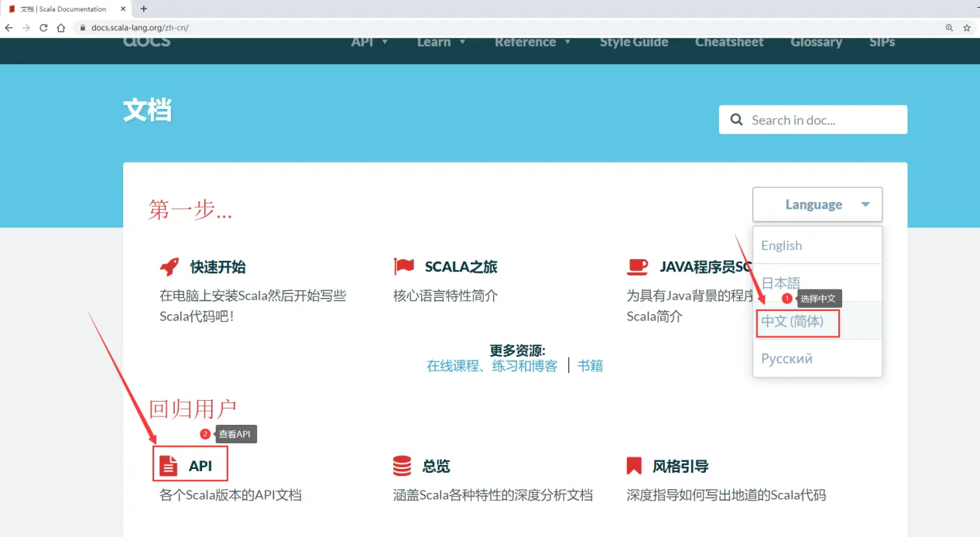Choose 日本語 in language list
Viewport: 980px width, 537px height.
pyautogui.click(x=817, y=283)
